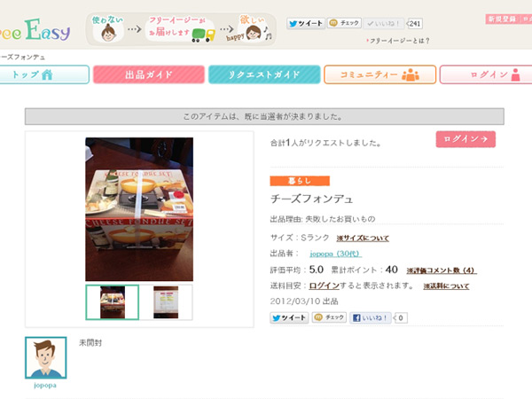Screen dimensions: 532x399
Task: Click the ログイン link in shipping row
Action: [x=324, y=286]
